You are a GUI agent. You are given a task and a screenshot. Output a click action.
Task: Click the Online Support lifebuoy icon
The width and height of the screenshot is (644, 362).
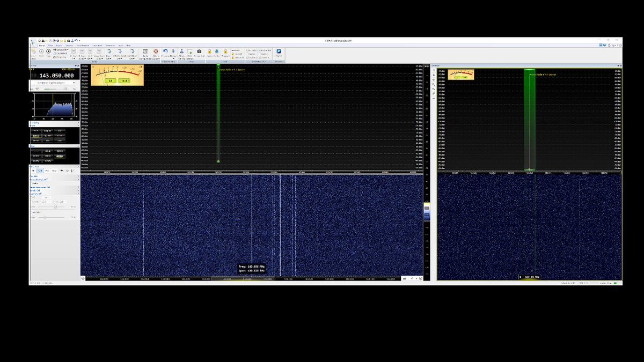coord(156,51)
